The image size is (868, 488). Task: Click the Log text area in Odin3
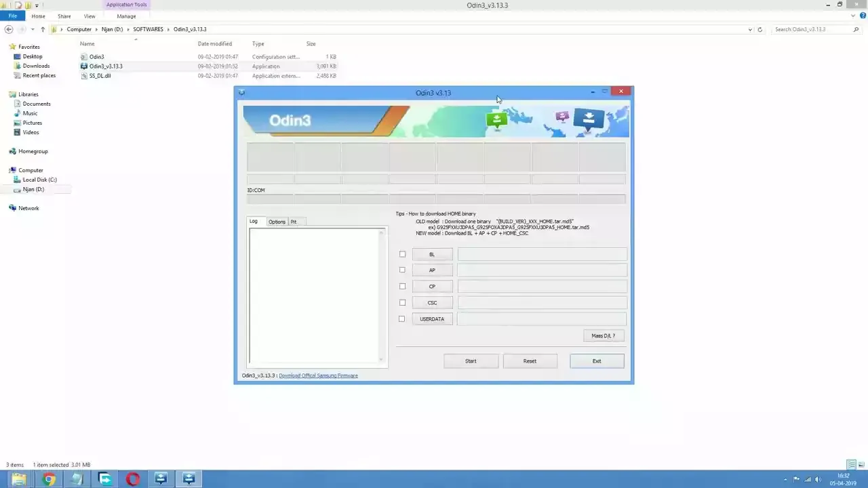(x=317, y=296)
